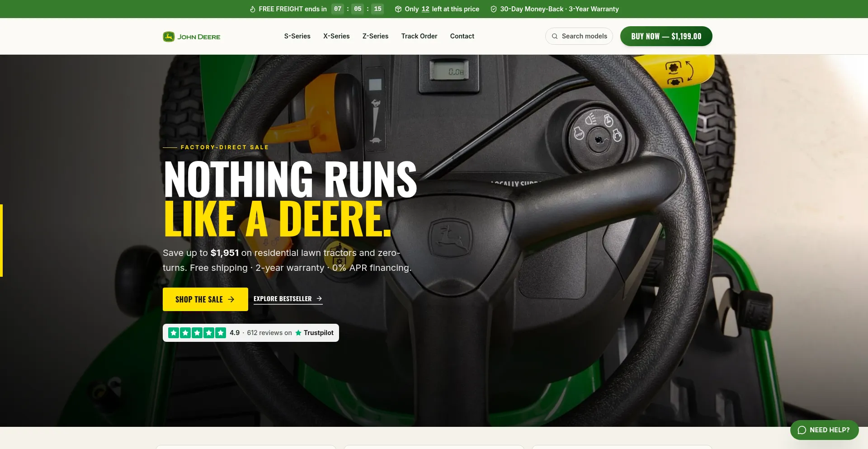Viewport: 868px width, 449px height.
Task: Open the S-Series menu item
Action: point(297,36)
